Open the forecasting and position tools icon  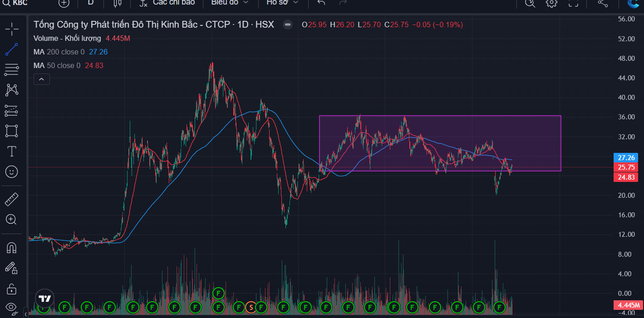pyautogui.click(x=12, y=110)
